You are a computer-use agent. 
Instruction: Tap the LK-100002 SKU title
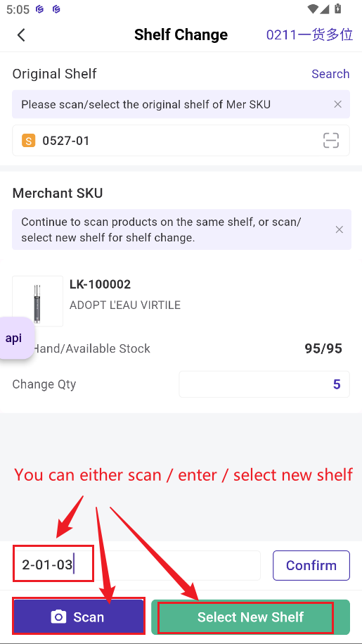100,284
